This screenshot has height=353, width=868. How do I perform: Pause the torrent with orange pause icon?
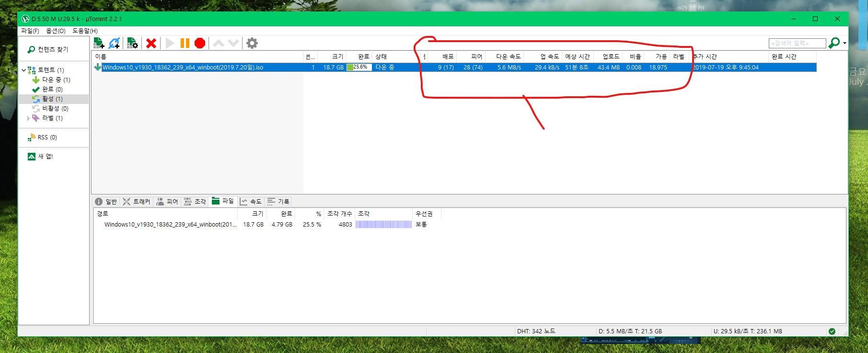click(x=185, y=43)
